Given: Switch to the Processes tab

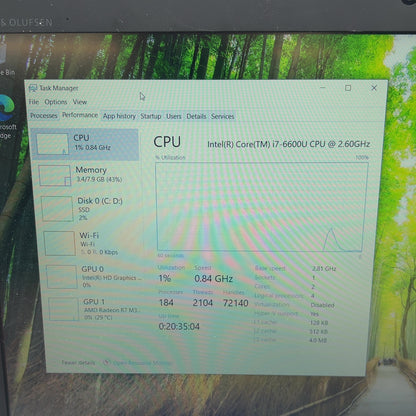Looking at the screenshot, I should point(44,116).
